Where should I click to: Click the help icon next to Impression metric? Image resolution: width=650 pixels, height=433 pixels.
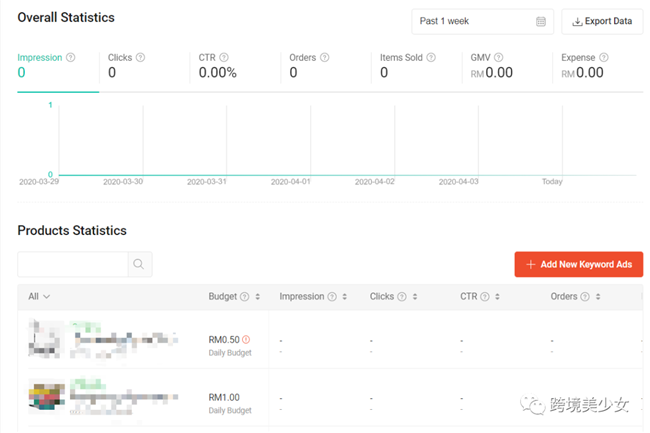point(70,57)
